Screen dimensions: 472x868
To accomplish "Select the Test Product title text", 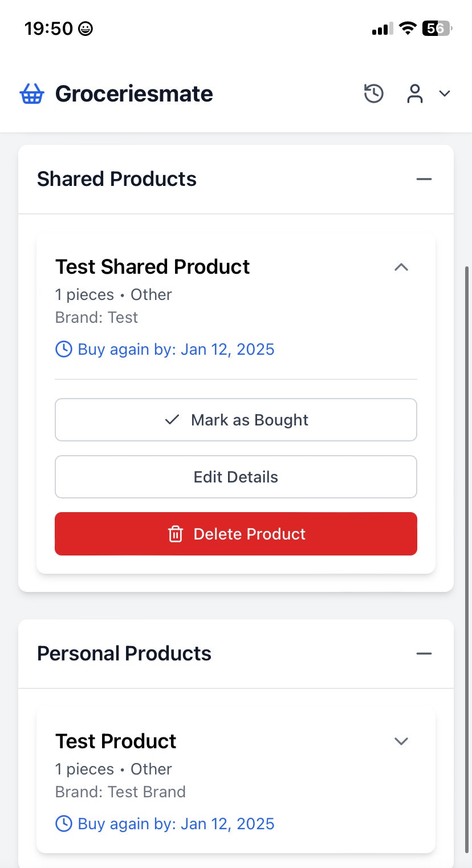I will 116,741.
